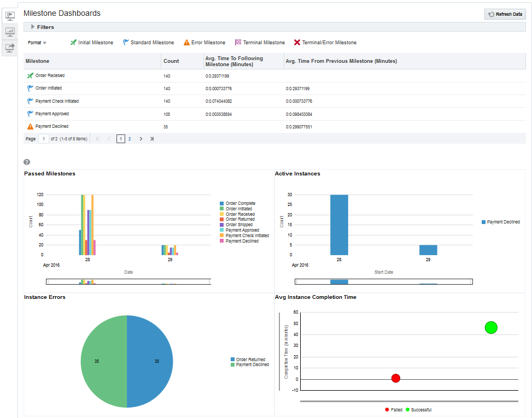Image resolution: width=532 pixels, height=418 pixels.
Task: Click the Successful legend entry
Action: (419, 410)
